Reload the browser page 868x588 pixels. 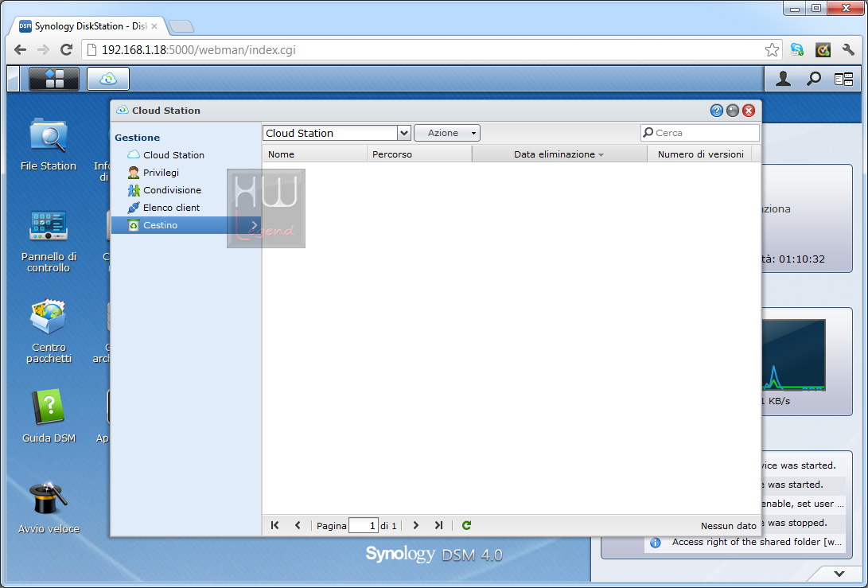coord(66,50)
